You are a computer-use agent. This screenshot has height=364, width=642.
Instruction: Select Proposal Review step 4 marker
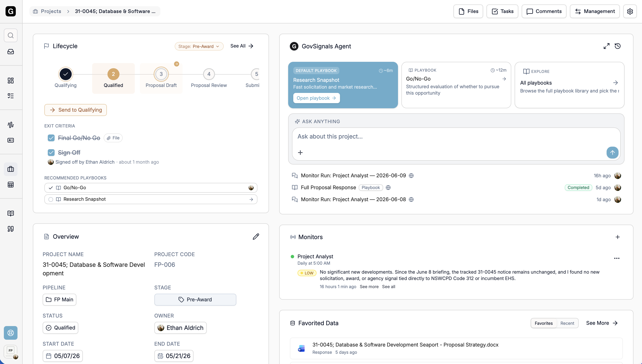(x=209, y=74)
